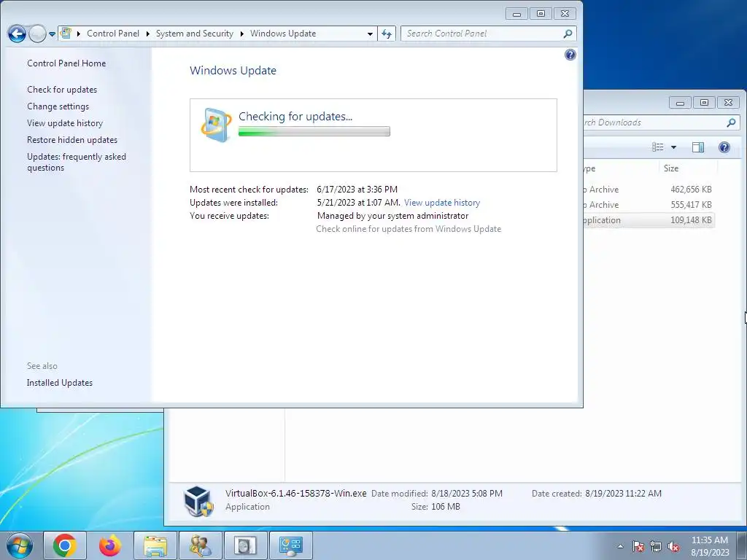Select the 109,148 KB application row
The image size is (747, 560).
(649, 220)
